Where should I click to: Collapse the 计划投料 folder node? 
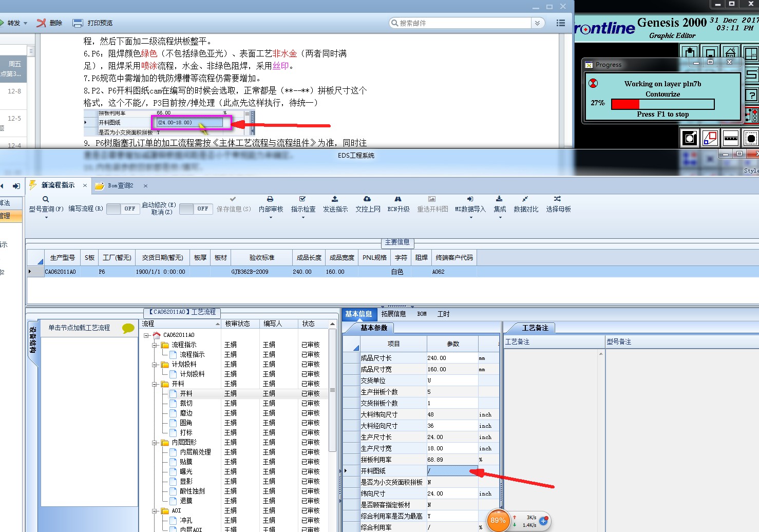click(155, 365)
